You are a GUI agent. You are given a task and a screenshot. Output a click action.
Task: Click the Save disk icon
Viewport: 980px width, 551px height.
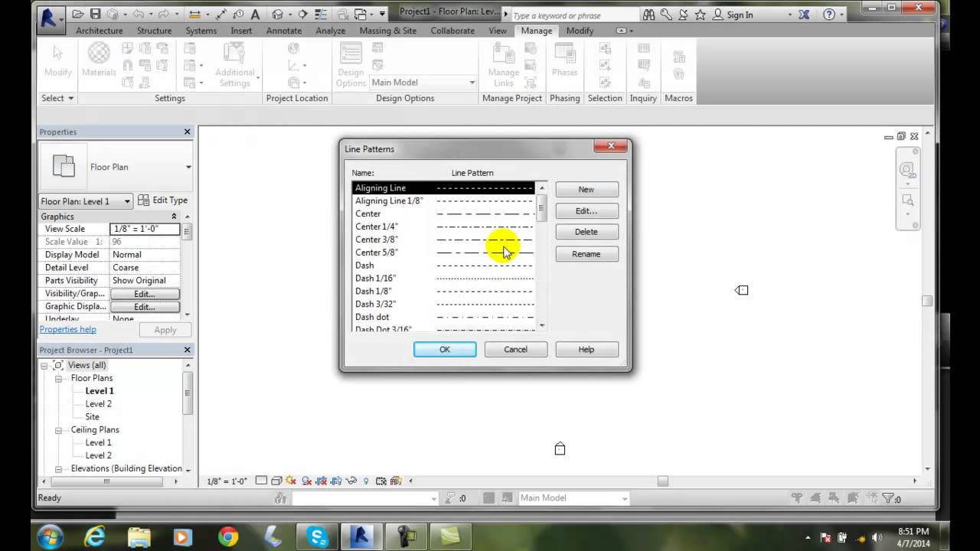click(x=96, y=15)
